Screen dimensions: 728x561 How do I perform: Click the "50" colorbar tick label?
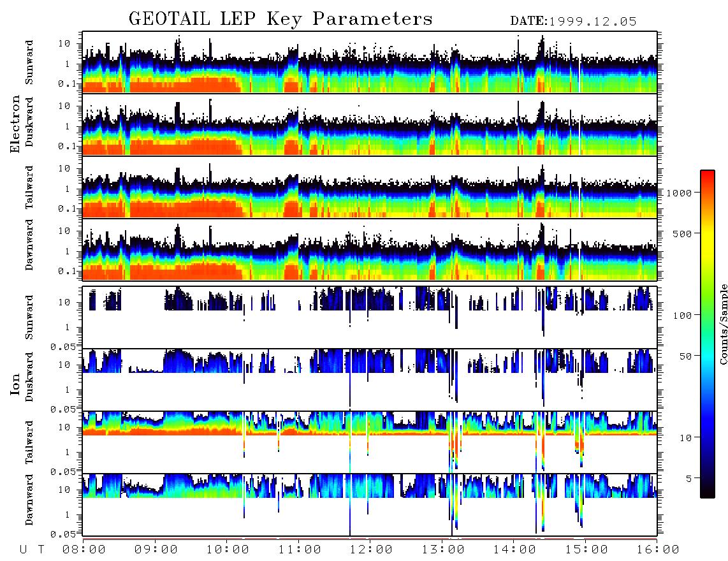pyautogui.click(x=685, y=356)
